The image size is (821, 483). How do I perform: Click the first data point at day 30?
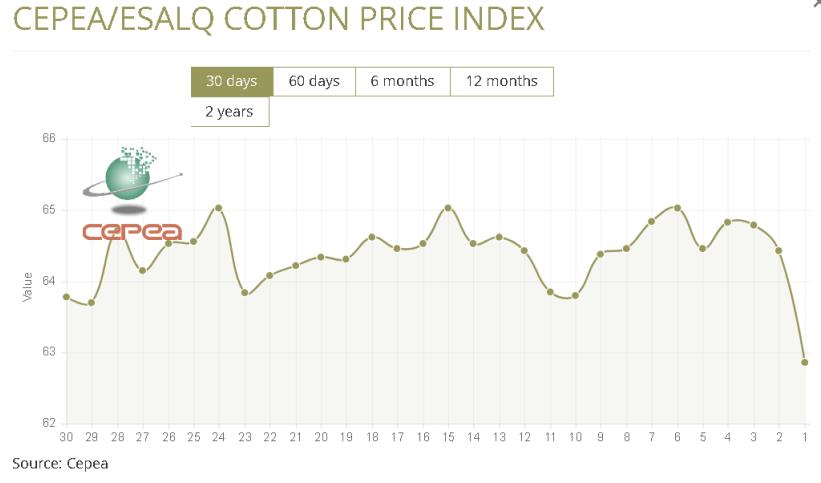pyautogui.click(x=66, y=297)
